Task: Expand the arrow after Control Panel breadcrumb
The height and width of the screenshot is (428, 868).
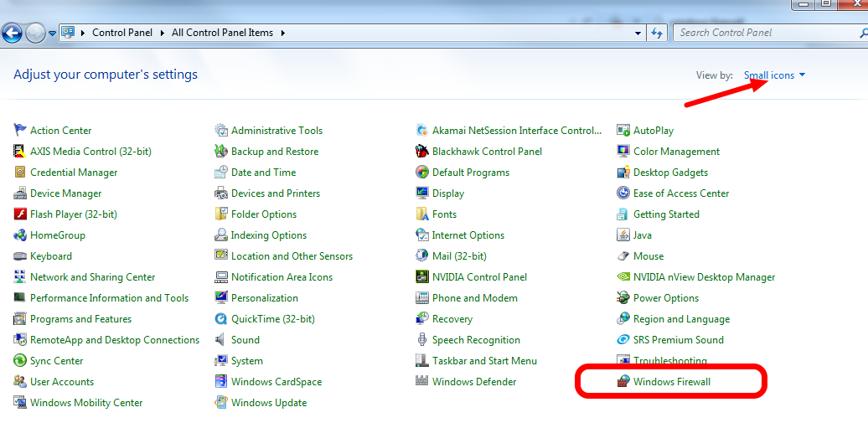Action: pos(163,33)
